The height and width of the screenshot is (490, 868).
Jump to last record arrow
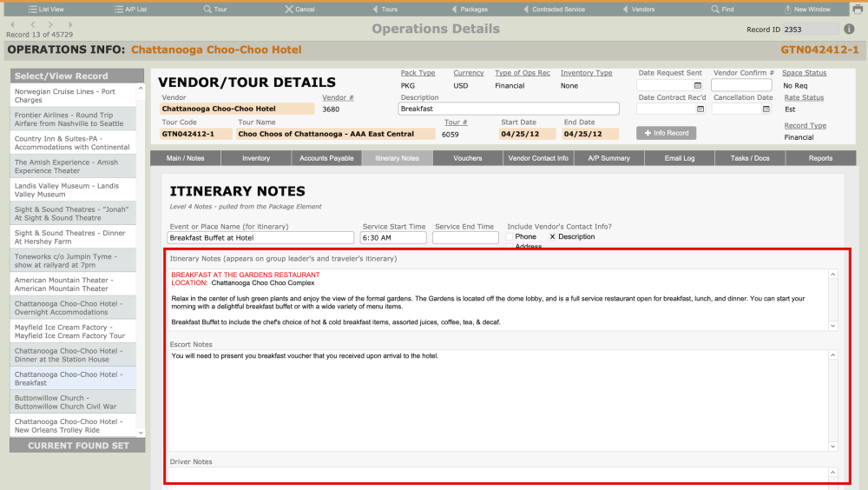(x=70, y=24)
